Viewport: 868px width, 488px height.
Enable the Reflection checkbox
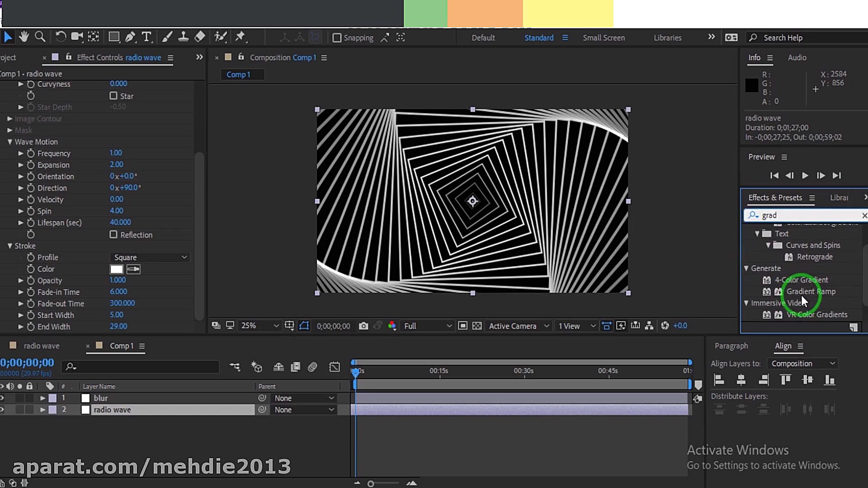[113, 235]
